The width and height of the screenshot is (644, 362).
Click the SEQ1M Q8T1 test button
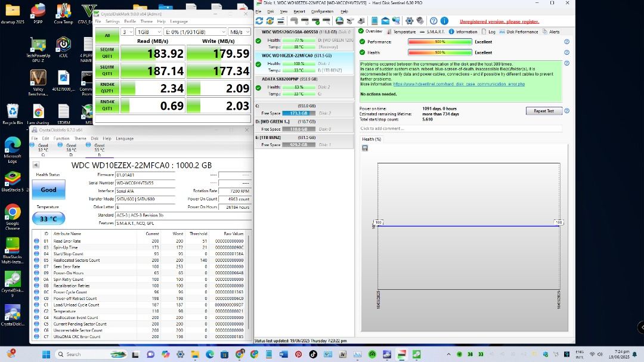107,53
